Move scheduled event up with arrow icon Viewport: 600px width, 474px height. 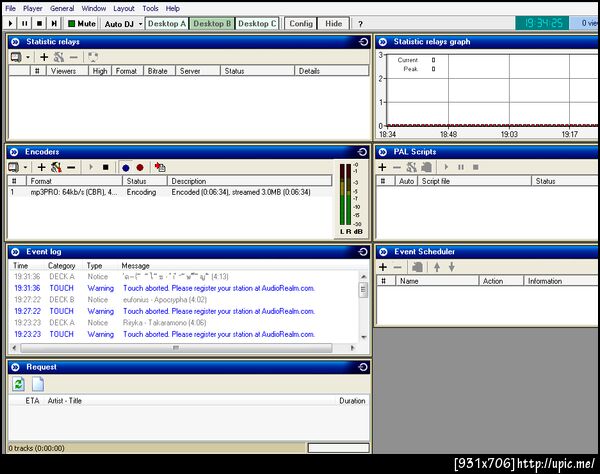437,267
